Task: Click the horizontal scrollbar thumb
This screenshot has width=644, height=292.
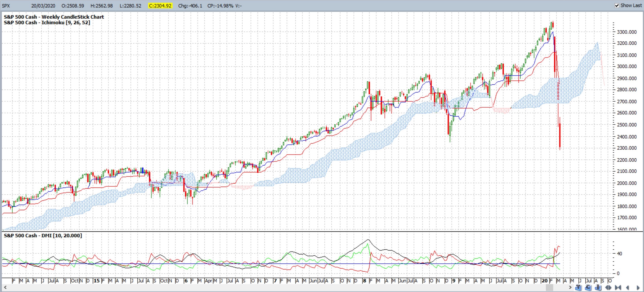Action: click(x=549, y=287)
